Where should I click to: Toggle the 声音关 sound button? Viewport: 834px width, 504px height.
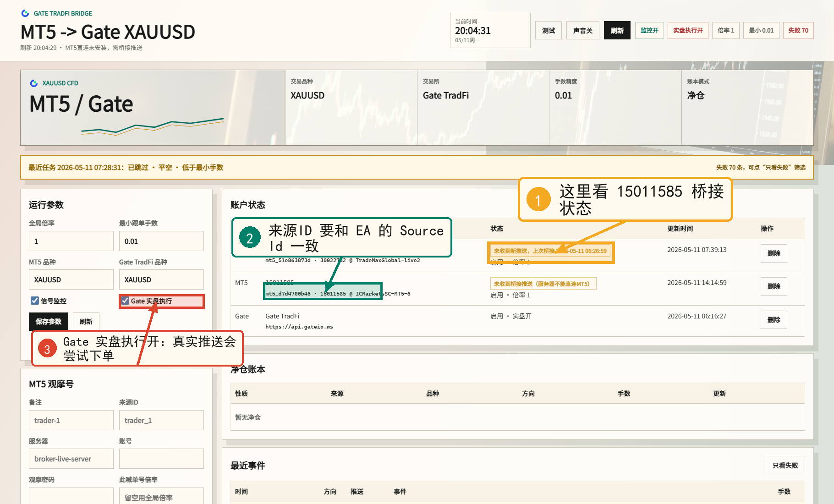click(583, 30)
